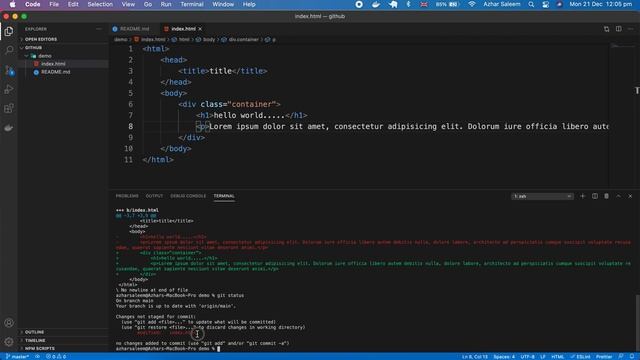Click the Docker whale menu bar icon

point(376,4)
